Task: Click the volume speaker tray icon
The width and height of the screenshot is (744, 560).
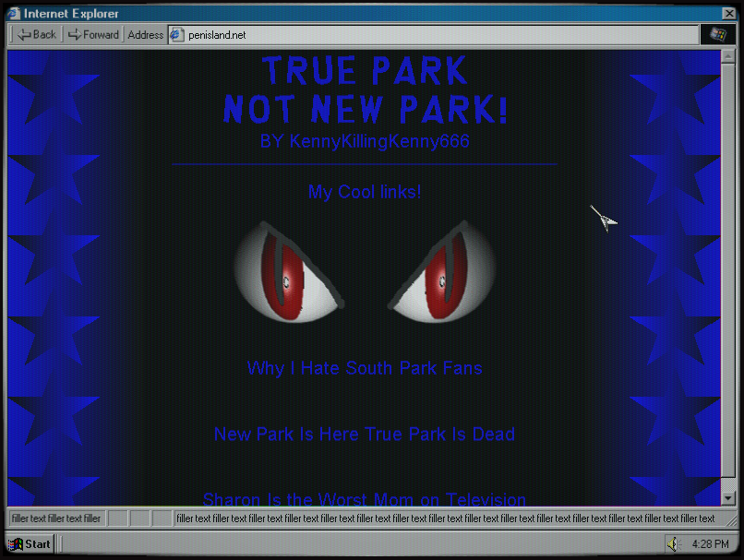Action: pyautogui.click(x=673, y=544)
